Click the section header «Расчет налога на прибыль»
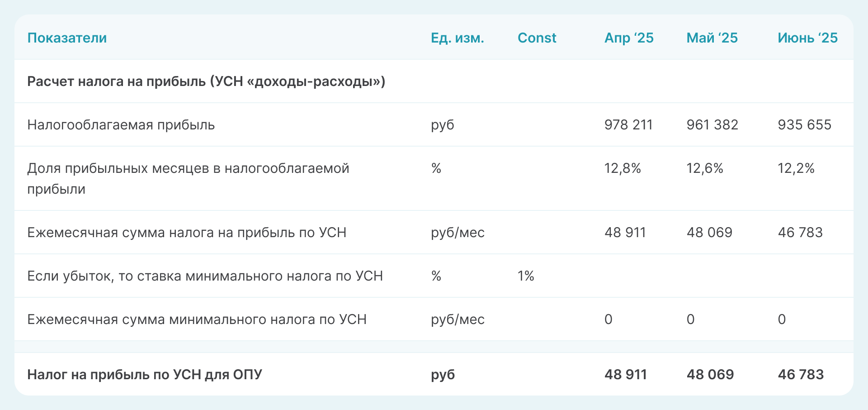 tap(207, 82)
